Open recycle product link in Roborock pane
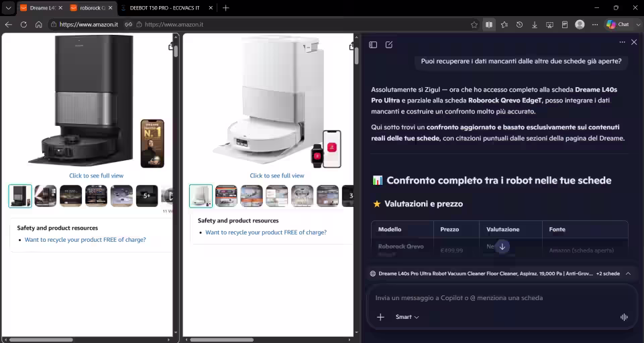Image resolution: width=644 pixels, height=343 pixels. pyautogui.click(x=266, y=232)
